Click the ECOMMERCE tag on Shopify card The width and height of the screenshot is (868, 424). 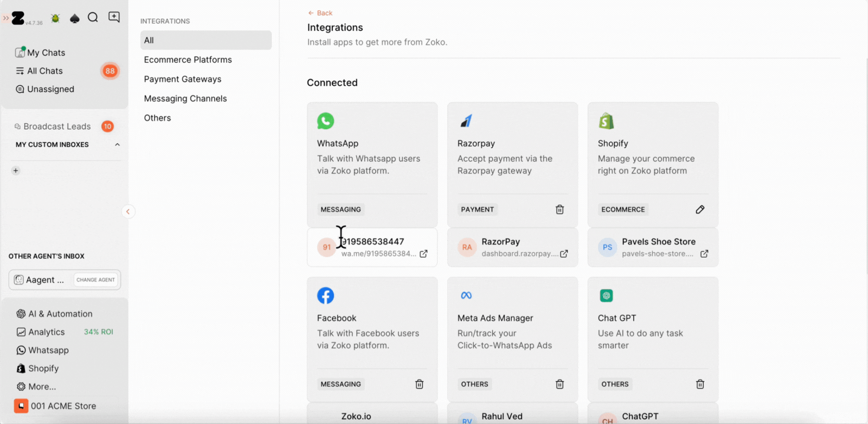623,209
